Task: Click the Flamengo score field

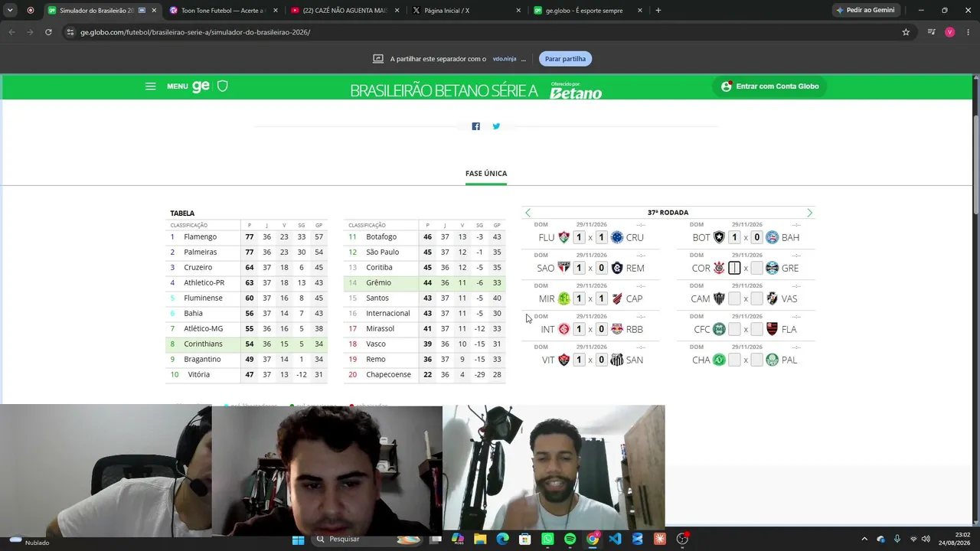Action: click(757, 329)
